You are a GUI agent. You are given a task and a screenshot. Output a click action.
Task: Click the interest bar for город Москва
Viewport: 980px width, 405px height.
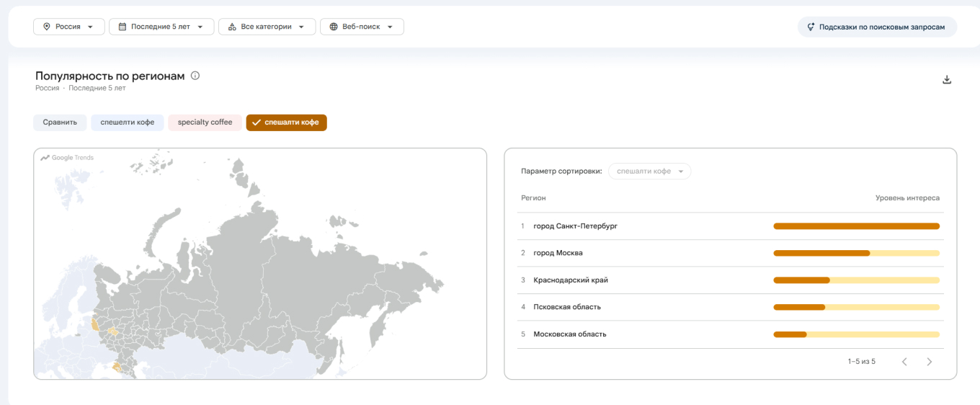click(x=857, y=253)
